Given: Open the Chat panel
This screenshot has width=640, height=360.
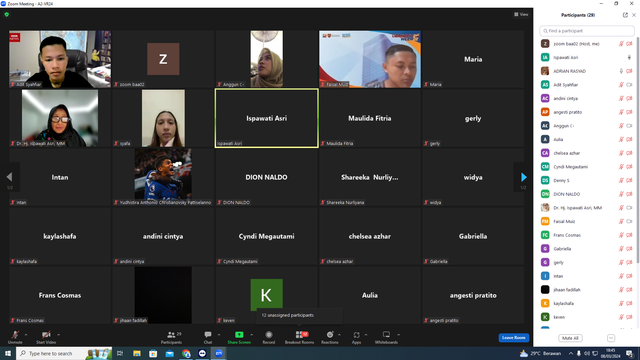Looking at the screenshot, I should point(208,337).
